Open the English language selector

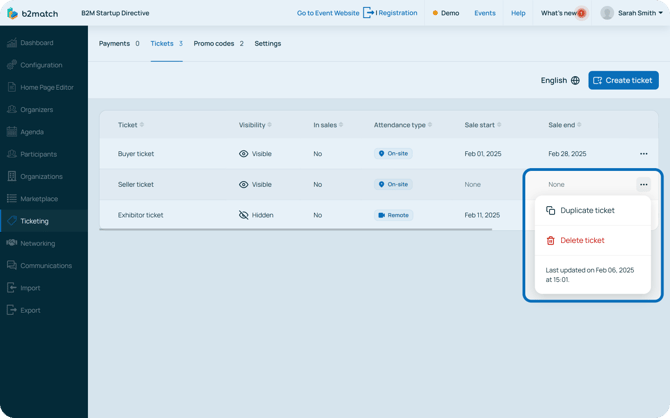[x=554, y=80]
